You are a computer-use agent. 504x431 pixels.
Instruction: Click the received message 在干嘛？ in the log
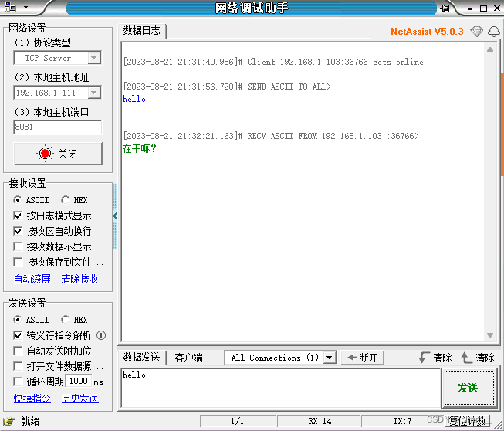tap(139, 148)
